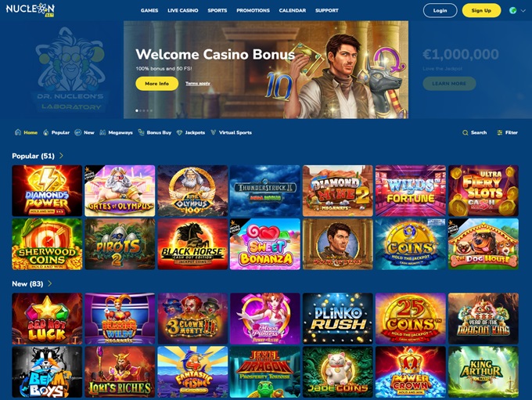Open the Jackpots diamond icon
The height and width of the screenshot is (400, 532).
click(x=179, y=132)
